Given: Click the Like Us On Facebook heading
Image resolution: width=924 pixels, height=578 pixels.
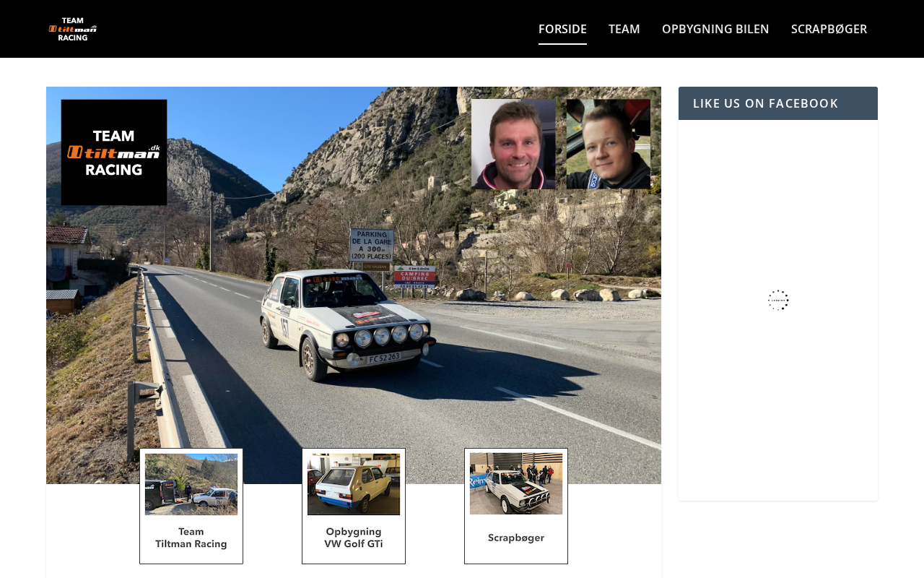Looking at the screenshot, I should click(765, 103).
